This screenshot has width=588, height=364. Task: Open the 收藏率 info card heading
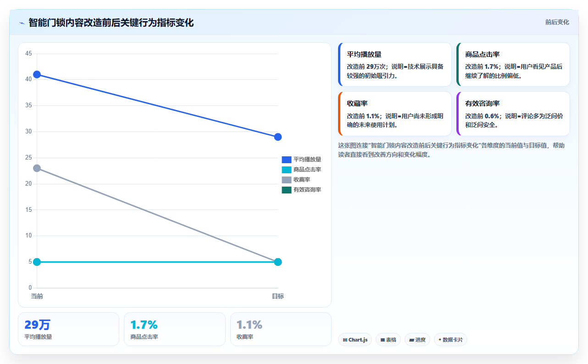tap(357, 104)
